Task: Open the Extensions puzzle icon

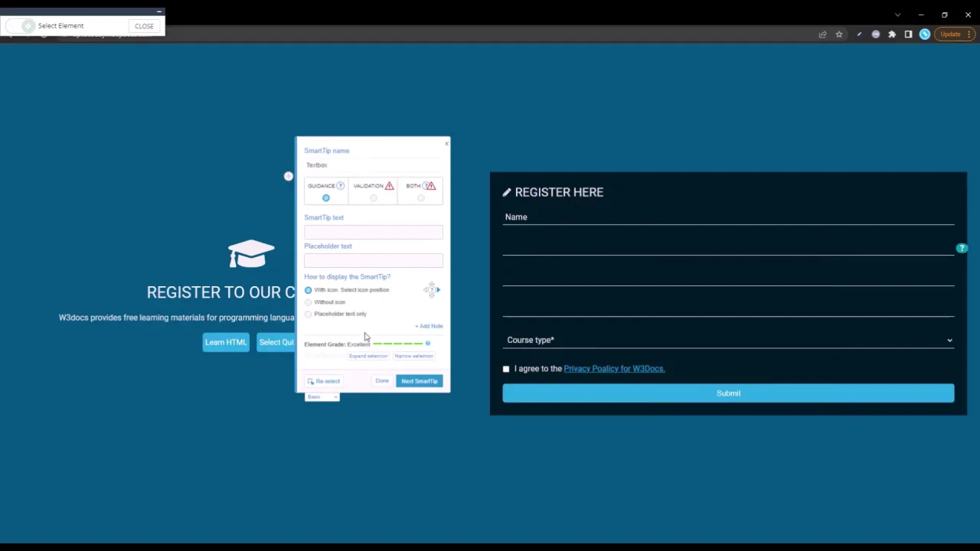Action: pos(892,34)
